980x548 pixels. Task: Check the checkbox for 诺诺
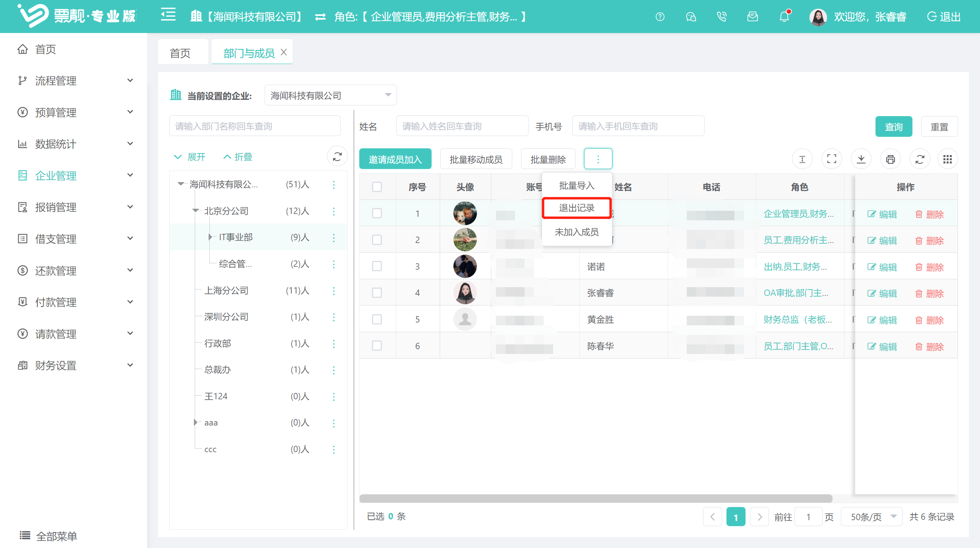point(377,266)
